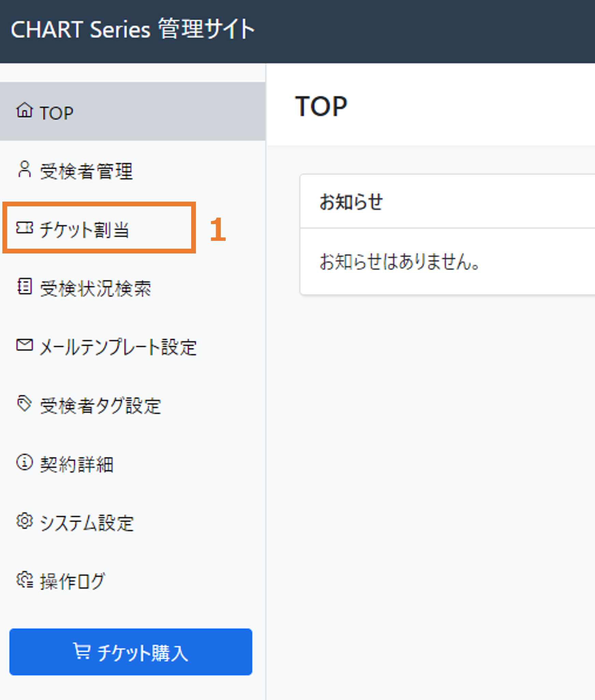595x700 pixels.
Task: Click the CHART Series 管理サイト header title
Action: click(x=133, y=29)
